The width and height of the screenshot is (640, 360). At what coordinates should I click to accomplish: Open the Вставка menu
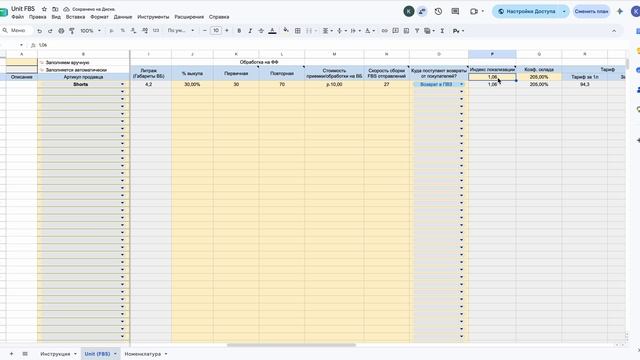pyautogui.click(x=75, y=17)
